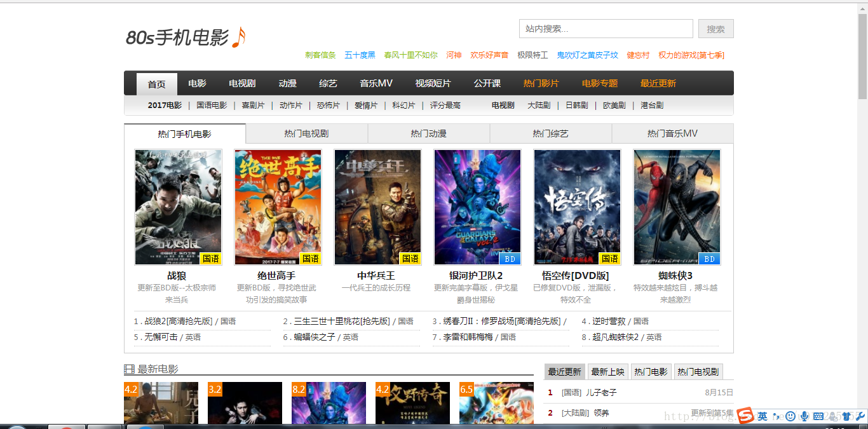Screen dimensions: 868x429
Task: Open the 悟空传 movie poster
Action: (x=577, y=207)
